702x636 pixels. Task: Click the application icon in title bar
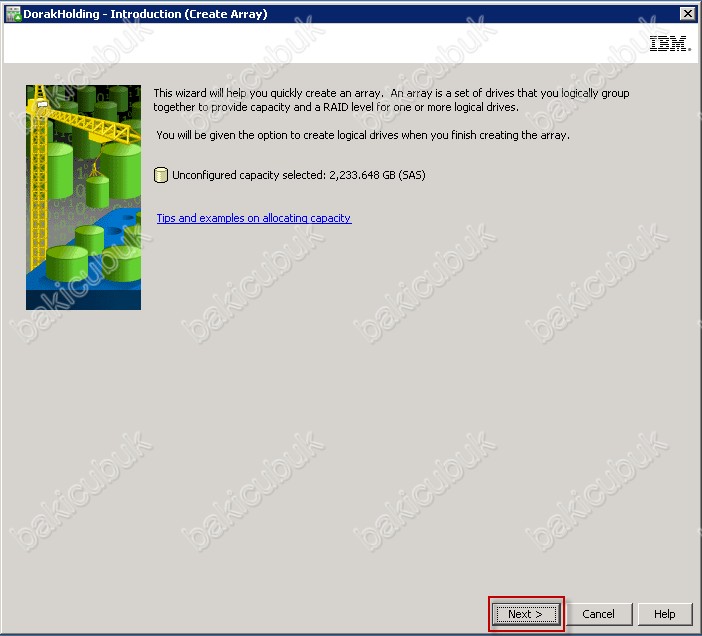click(13, 13)
